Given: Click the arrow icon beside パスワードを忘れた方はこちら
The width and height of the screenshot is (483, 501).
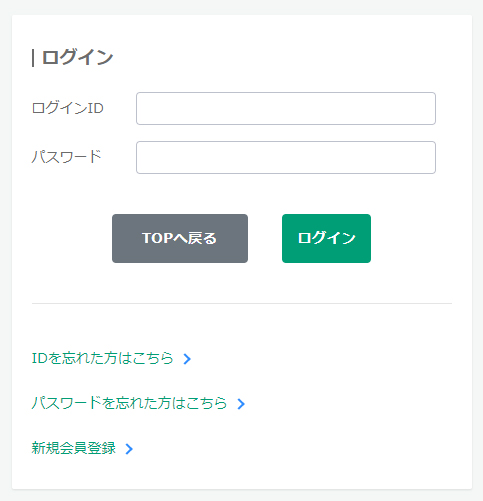Looking at the screenshot, I should [241, 404].
